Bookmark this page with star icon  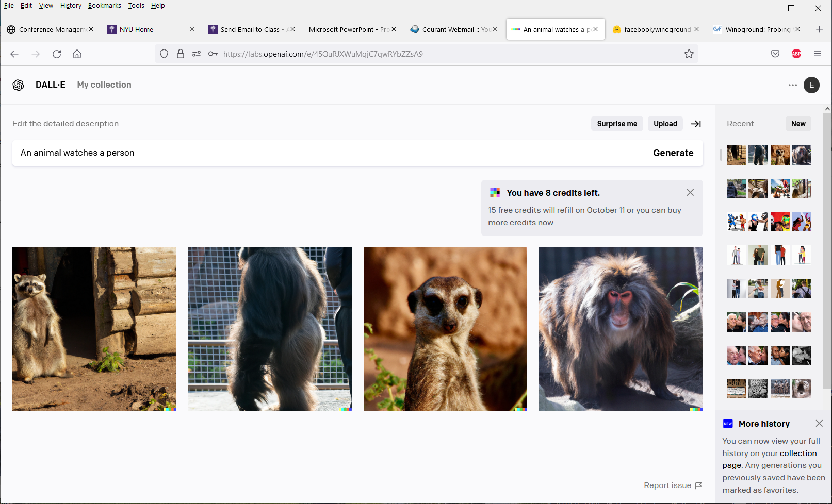point(689,54)
